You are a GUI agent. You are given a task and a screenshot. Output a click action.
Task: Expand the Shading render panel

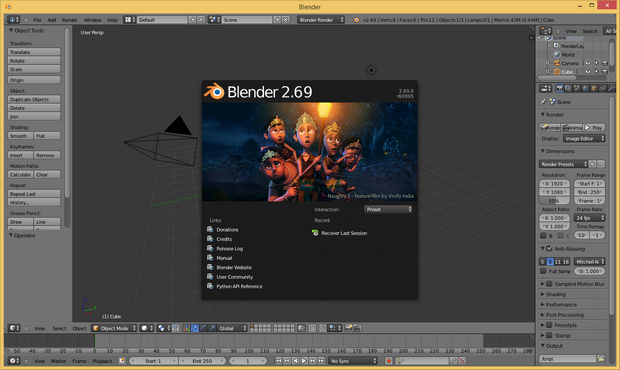tap(556, 294)
